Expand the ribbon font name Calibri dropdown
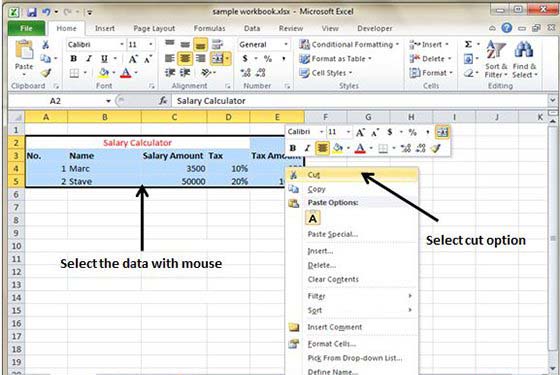This screenshot has height=375, width=560. click(122, 45)
